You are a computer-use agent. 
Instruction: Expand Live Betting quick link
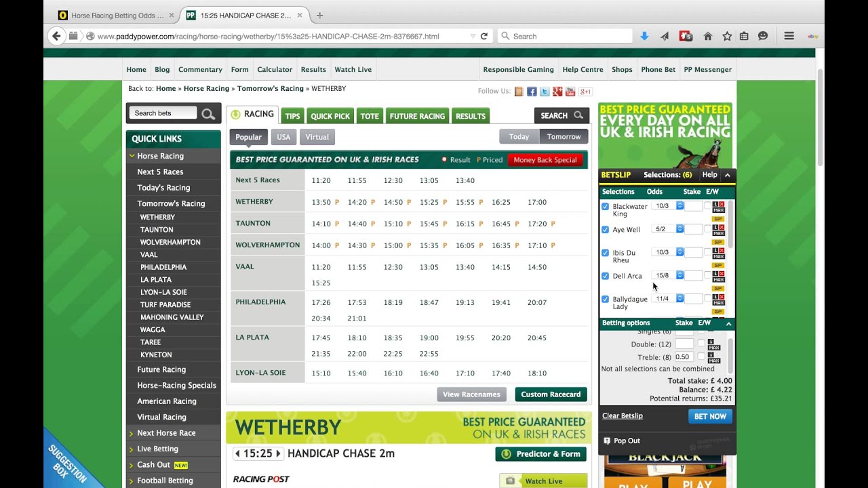click(x=157, y=449)
